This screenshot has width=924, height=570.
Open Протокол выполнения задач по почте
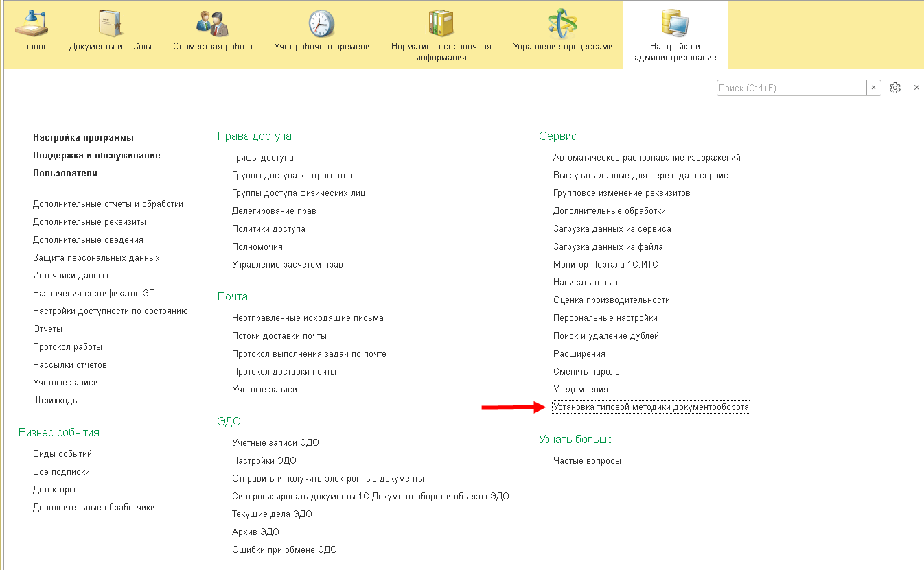pyautogui.click(x=309, y=354)
